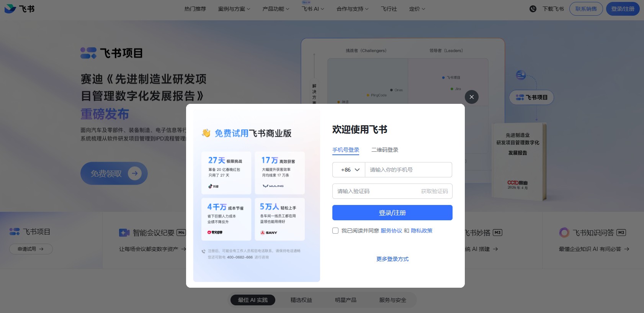Click the 飞书知识问答 product icon
Viewport: 644px width, 313px height.
coord(564,233)
